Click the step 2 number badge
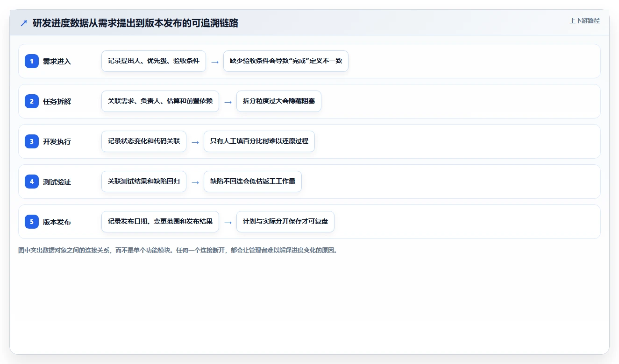The image size is (619, 364). click(32, 101)
